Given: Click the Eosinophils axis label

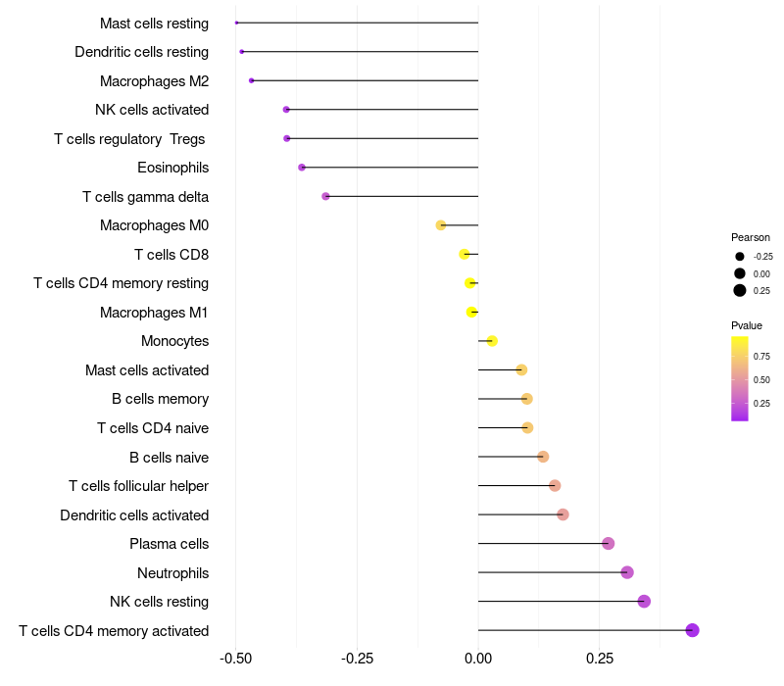Looking at the screenshot, I should pos(173,168).
